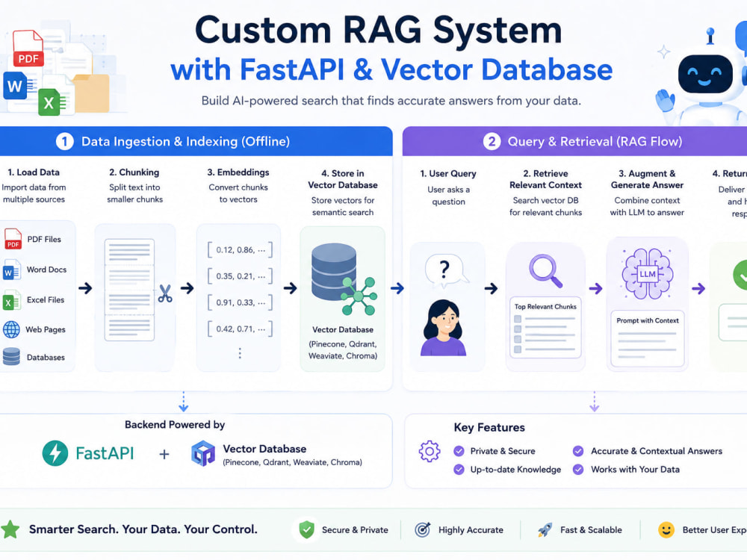747x560 pixels.
Task: Click '3. Augment & Generate Answer' heading
Action: click(x=647, y=179)
